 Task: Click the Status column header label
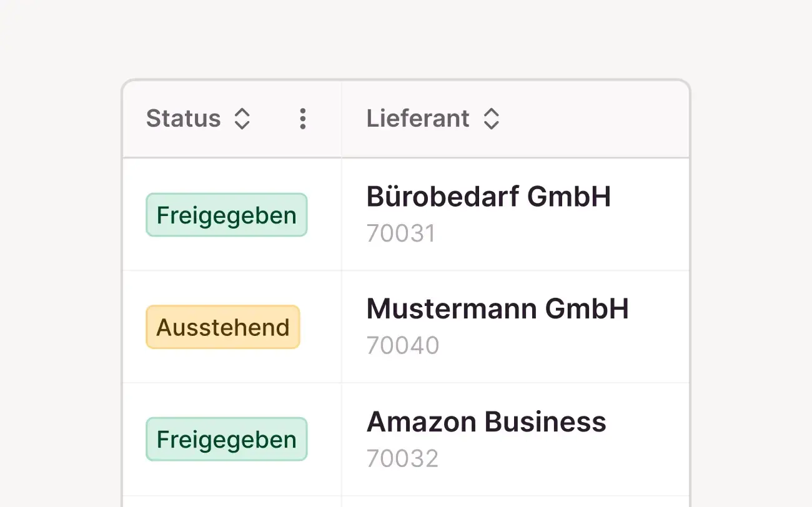tap(183, 119)
